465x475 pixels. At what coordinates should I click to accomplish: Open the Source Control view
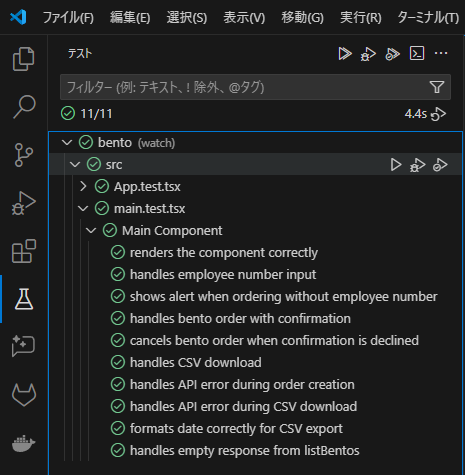(23, 155)
